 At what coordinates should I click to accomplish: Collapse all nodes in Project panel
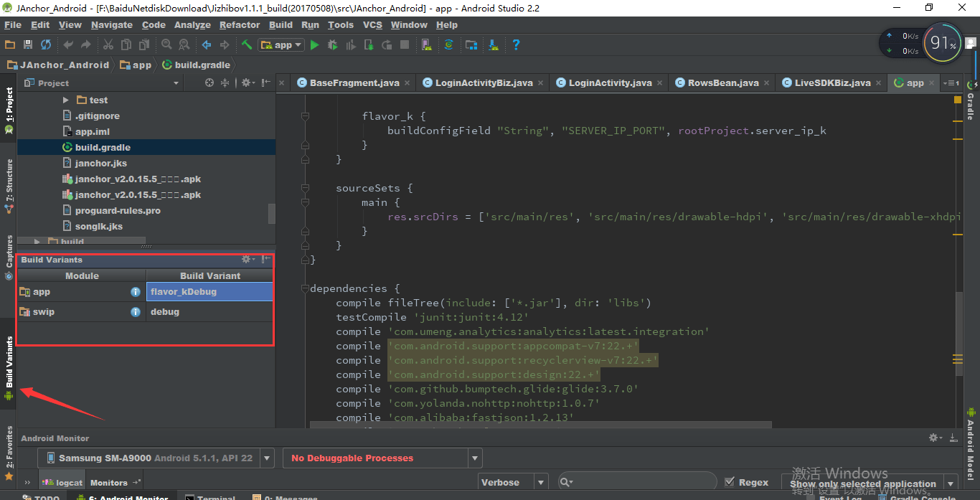pyautogui.click(x=225, y=82)
